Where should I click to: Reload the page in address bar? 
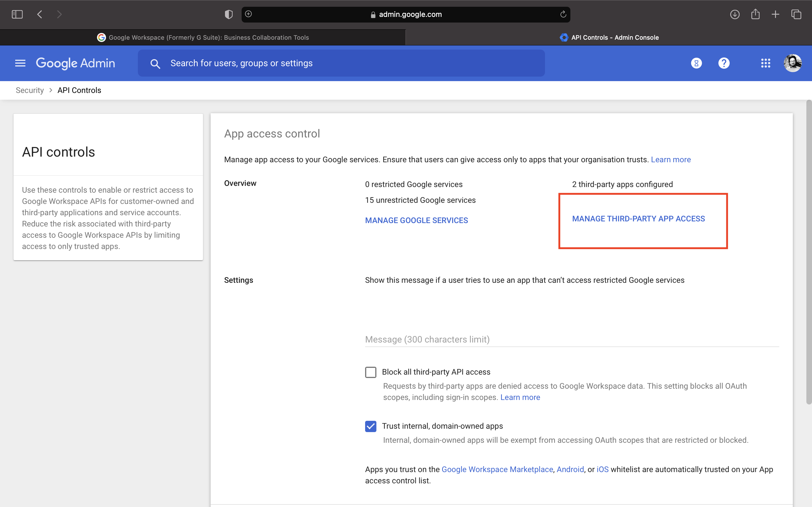(x=563, y=14)
